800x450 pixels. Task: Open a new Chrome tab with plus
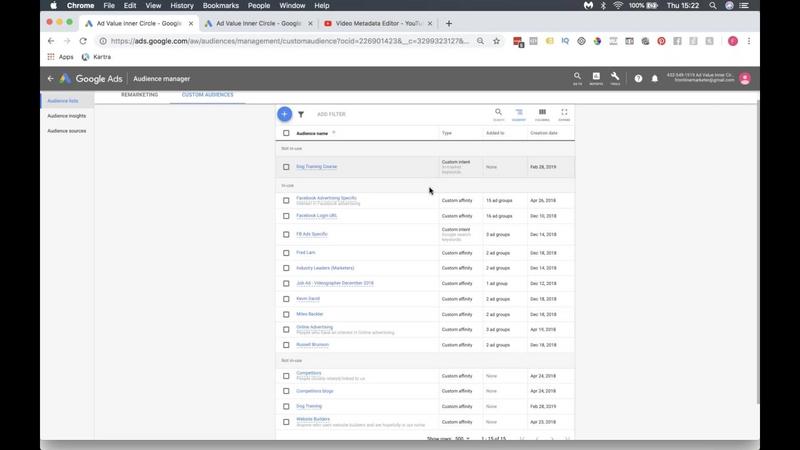click(448, 23)
